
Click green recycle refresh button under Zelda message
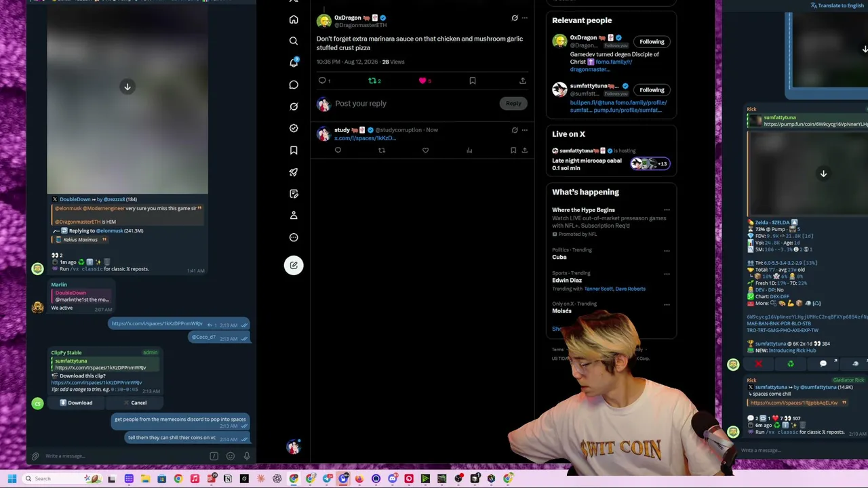791,364
